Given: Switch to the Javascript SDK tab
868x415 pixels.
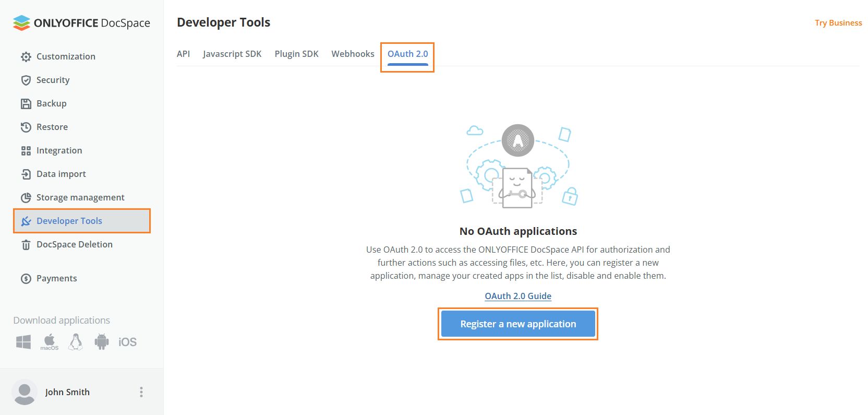Looking at the screenshot, I should [232, 54].
